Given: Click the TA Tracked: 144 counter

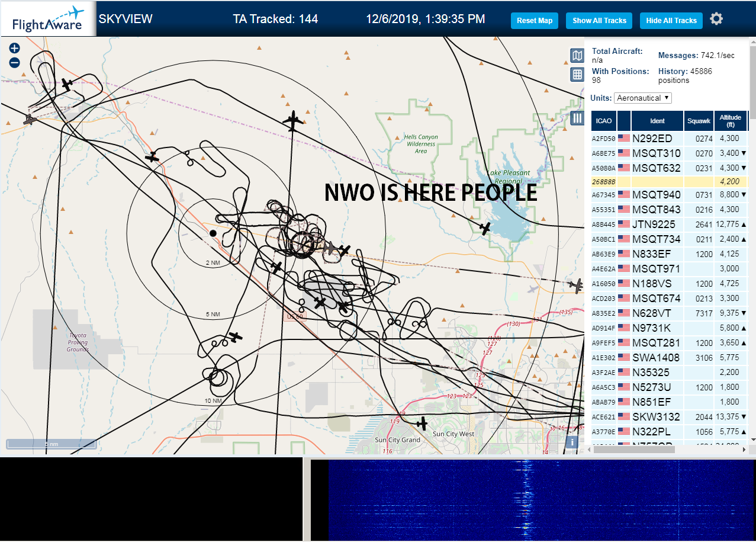Looking at the screenshot, I should 275,19.
